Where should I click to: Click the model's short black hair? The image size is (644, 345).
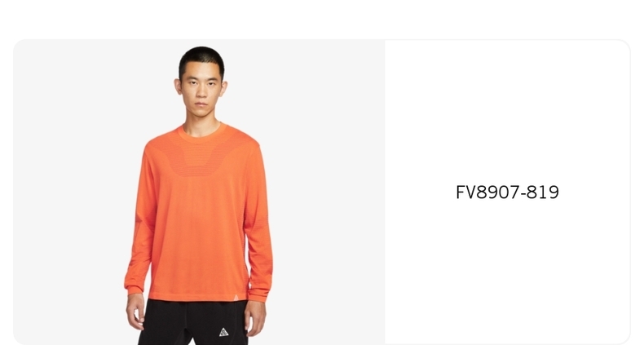[201, 60]
